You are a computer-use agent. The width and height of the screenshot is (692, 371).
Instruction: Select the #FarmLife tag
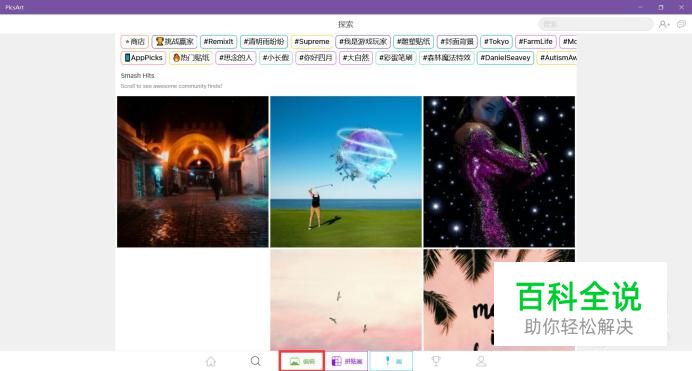point(535,41)
